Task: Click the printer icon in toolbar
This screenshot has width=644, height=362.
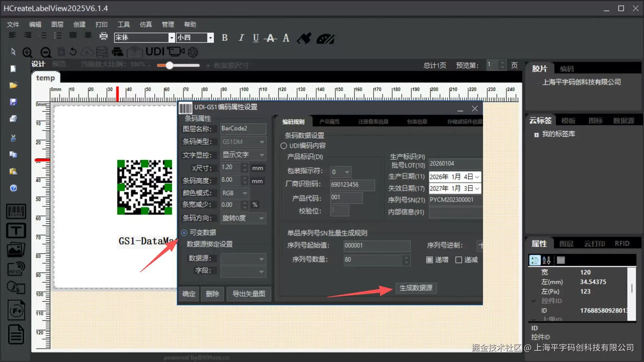Action: pos(104,36)
